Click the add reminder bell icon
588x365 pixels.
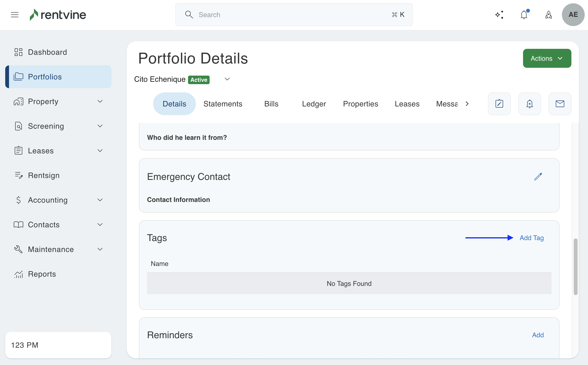coord(529,104)
